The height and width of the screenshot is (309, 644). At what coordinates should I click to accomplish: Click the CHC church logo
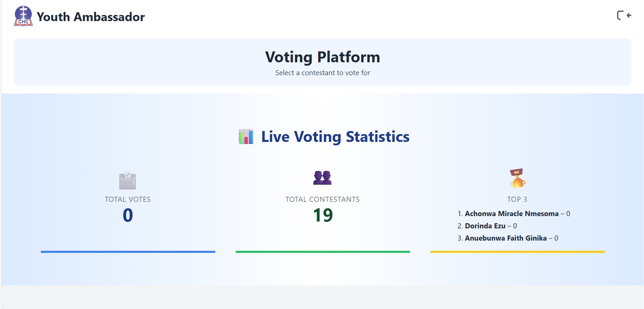(23, 16)
